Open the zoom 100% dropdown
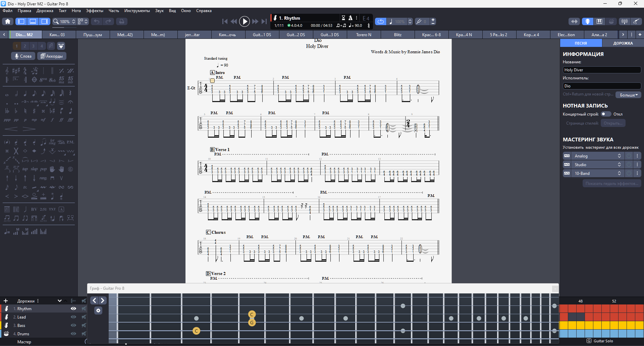The height and width of the screenshot is (346, 644). coord(64,21)
